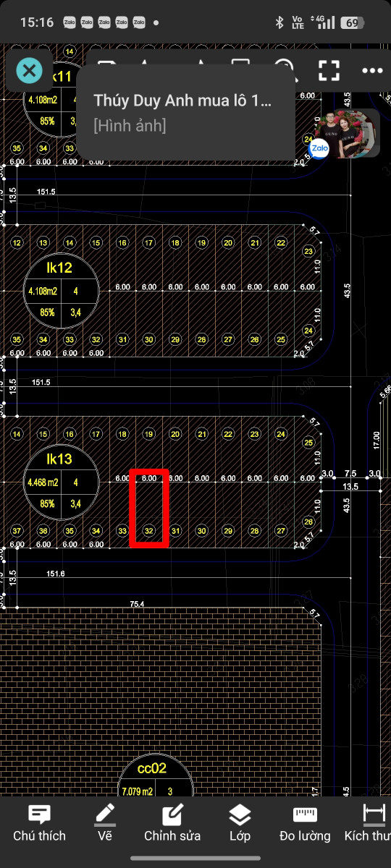Viewport: 391px width, 868px height.
Task: Tap the Zalo chat head avatar
Action: (345, 134)
